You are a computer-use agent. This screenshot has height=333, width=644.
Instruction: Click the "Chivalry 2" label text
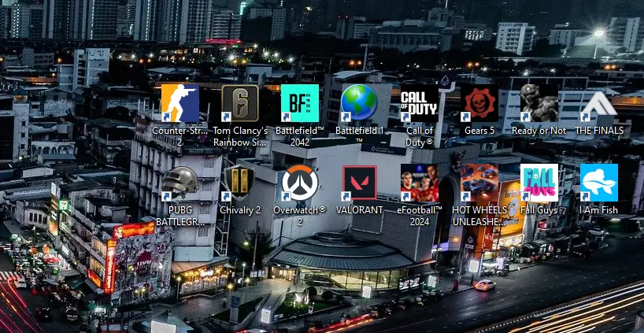click(240, 210)
